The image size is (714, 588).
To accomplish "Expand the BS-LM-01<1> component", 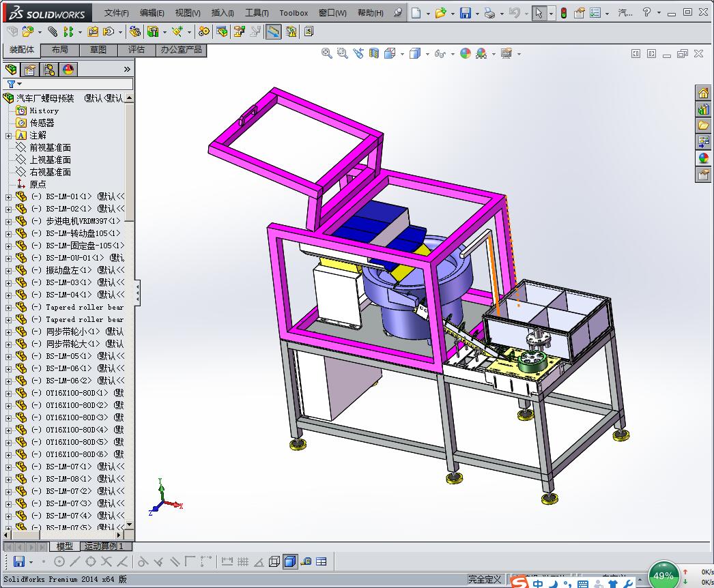I will (x=8, y=197).
